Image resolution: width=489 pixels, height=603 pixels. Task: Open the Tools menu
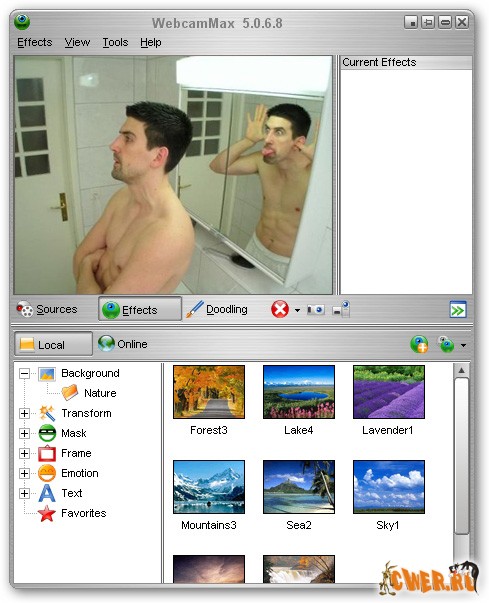click(x=115, y=42)
